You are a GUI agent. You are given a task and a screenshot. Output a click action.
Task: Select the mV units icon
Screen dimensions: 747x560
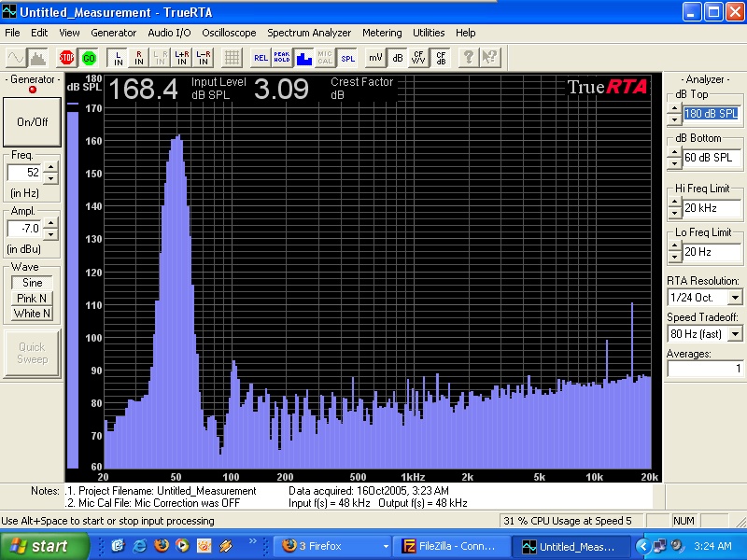375,58
